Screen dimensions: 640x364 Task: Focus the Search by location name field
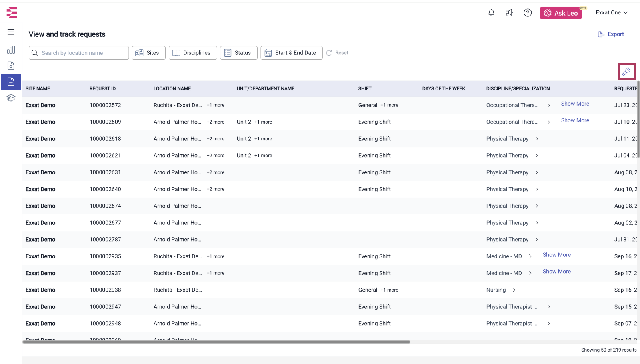pyautogui.click(x=79, y=53)
